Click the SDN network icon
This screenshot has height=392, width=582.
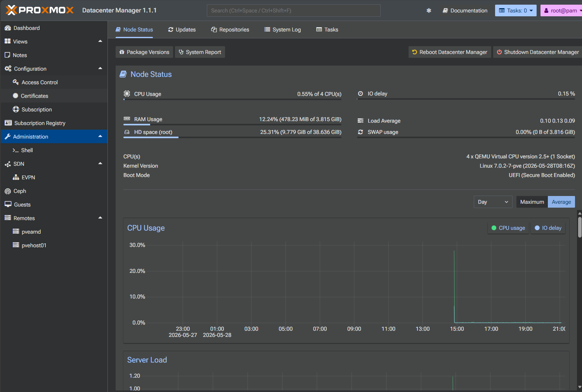click(x=8, y=164)
